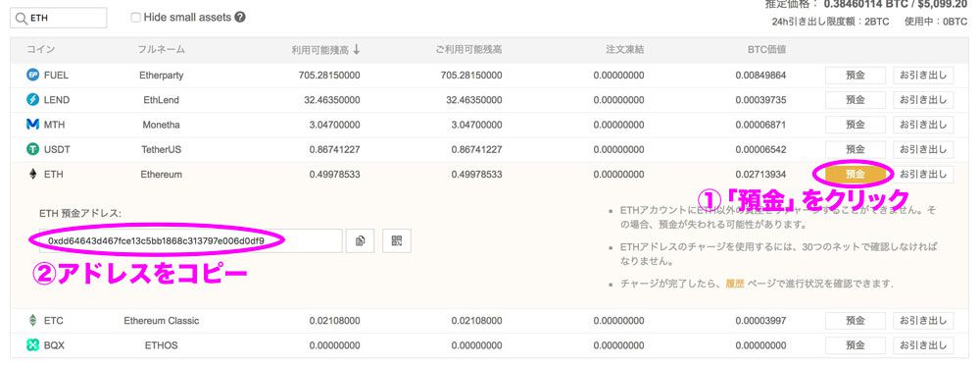Click the ETH coin icon
The width and height of the screenshot is (980, 367).
33,175
